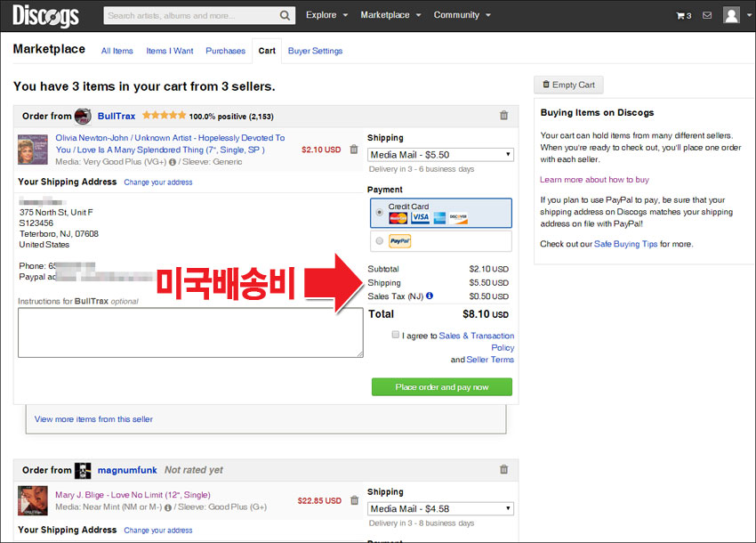The width and height of the screenshot is (756, 543).
Task: Open BullTrax seller profile link
Action: 117,116
